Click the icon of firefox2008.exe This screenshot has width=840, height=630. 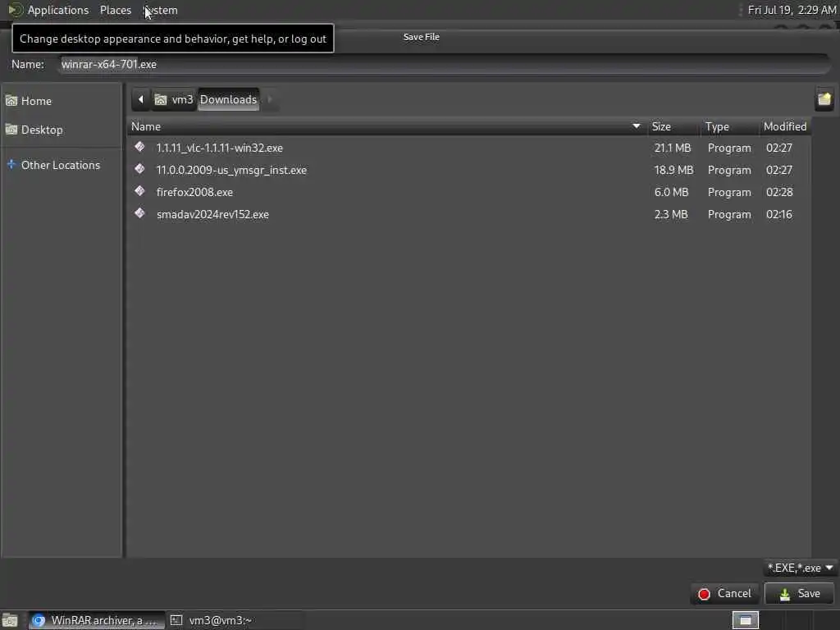point(139,191)
